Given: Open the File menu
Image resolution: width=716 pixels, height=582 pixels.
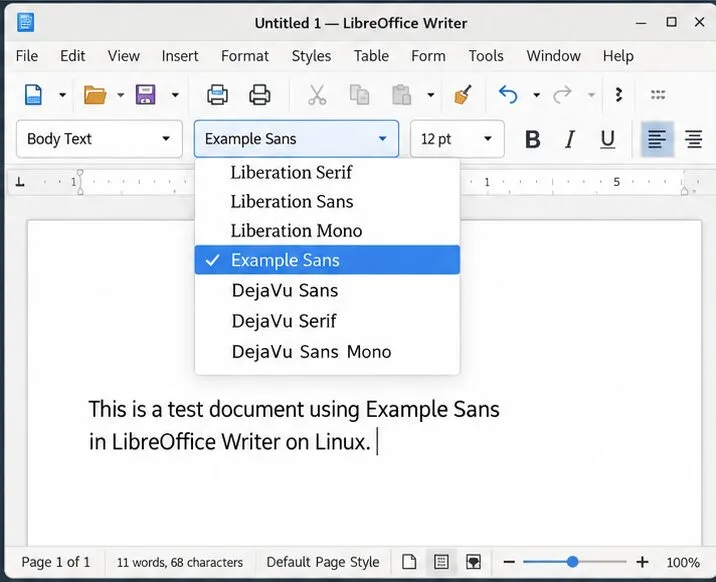Looking at the screenshot, I should [x=27, y=56].
